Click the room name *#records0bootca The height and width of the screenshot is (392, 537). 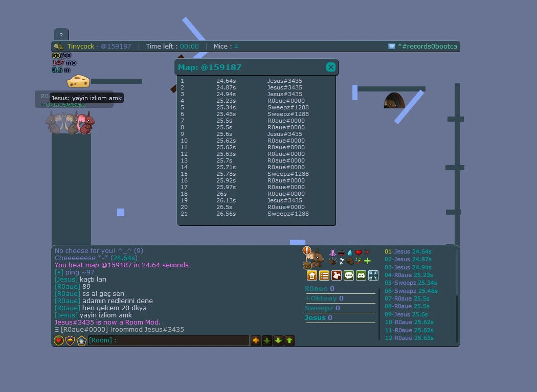point(428,46)
